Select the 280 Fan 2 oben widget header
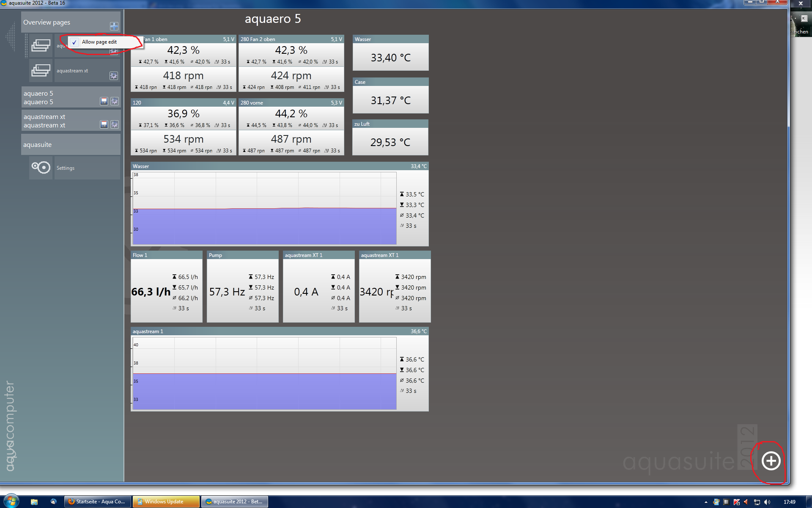This screenshot has height=508, width=812. click(291, 39)
